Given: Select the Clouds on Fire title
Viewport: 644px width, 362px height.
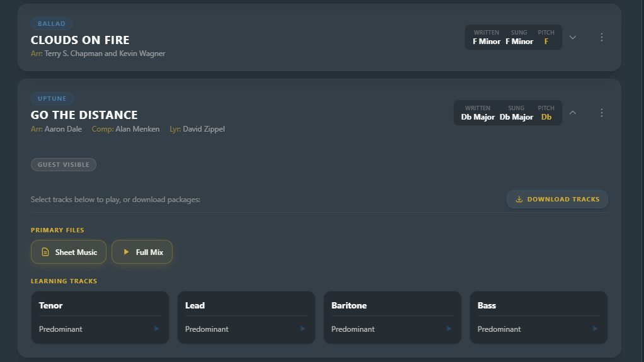Looking at the screenshot, I should 80,40.
